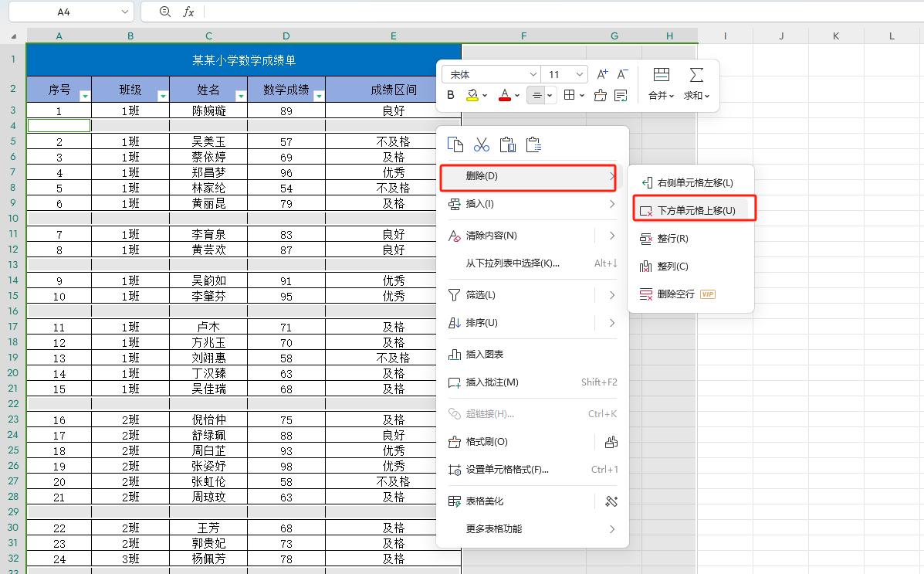Choose 从下拉列表中选择(K) menu entry
The height and width of the screenshot is (574, 924).
coord(532,263)
